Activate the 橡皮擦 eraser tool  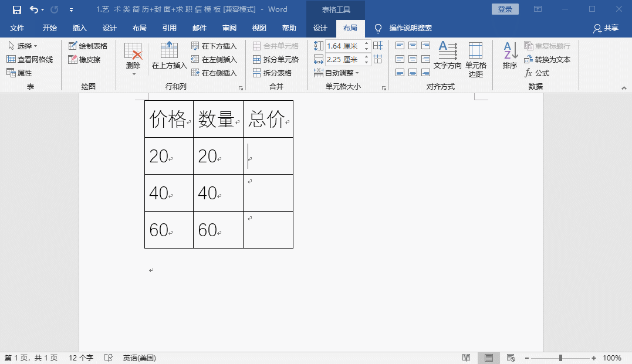[x=85, y=59]
